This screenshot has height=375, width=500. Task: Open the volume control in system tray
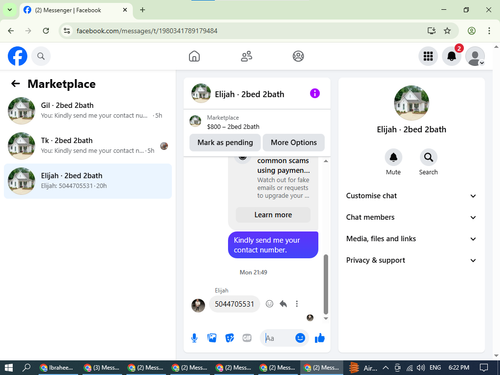[421, 368]
